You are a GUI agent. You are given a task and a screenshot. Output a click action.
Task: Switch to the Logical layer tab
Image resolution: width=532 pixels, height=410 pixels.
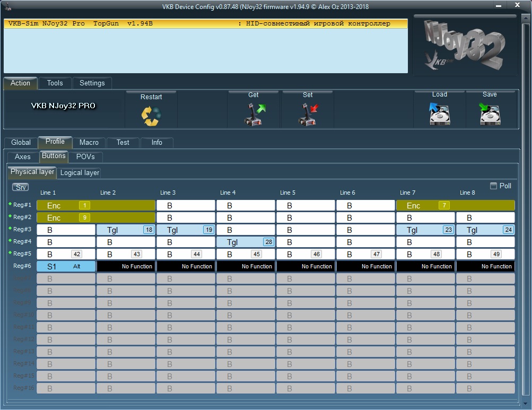[80, 172]
